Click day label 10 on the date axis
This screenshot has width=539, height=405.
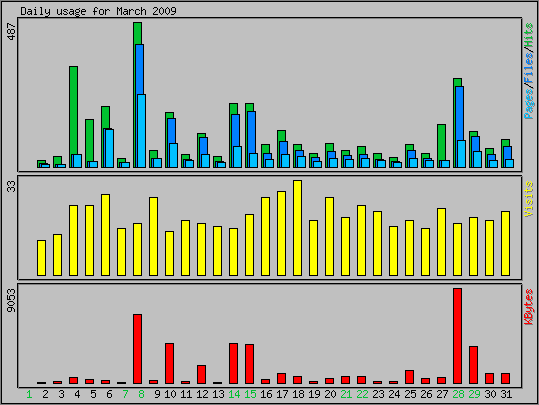click(x=170, y=394)
